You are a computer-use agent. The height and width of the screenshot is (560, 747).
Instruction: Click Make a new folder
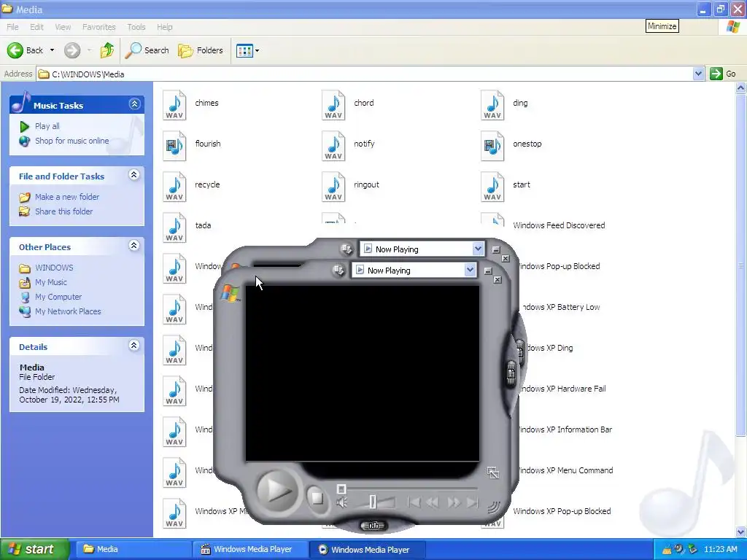(67, 197)
